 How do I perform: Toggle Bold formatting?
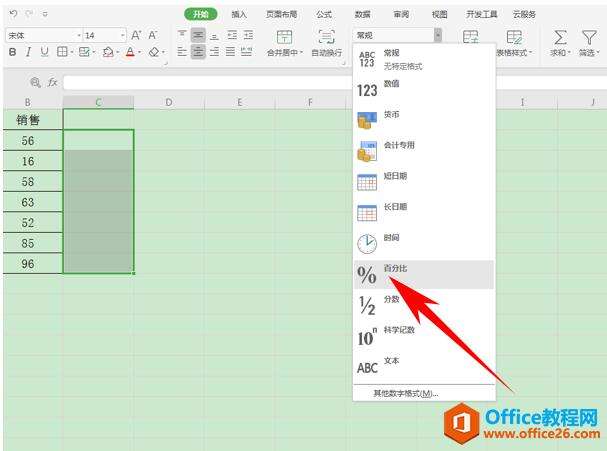click(x=12, y=52)
